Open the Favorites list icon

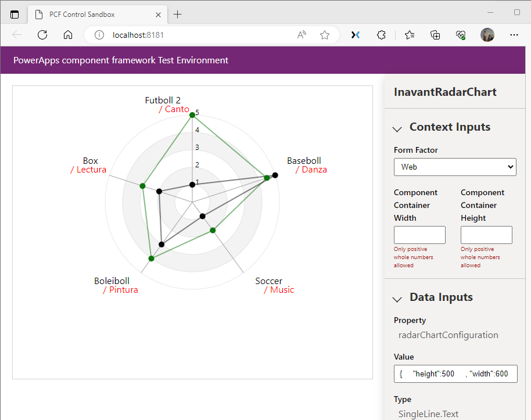click(410, 35)
